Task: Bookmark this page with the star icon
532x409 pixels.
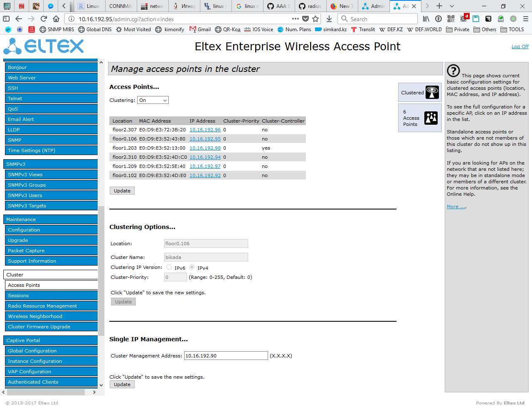Action: pos(315,19)
